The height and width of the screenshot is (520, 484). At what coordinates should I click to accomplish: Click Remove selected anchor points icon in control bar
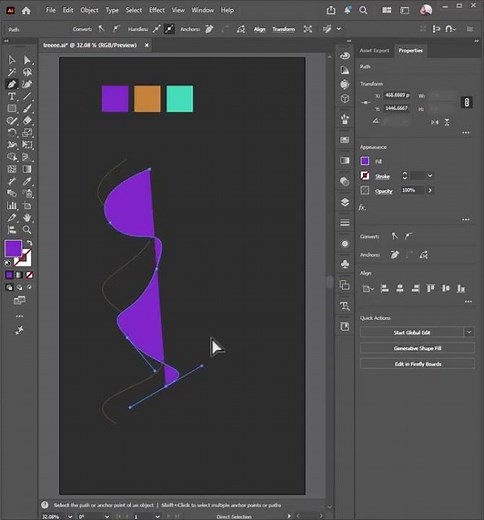click(x=209, y=29)
